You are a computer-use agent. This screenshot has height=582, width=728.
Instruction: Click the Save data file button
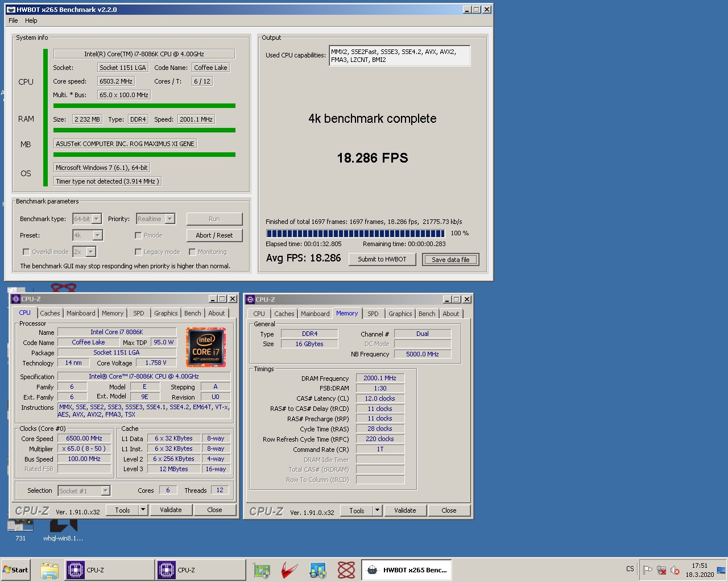click(450, 259)
